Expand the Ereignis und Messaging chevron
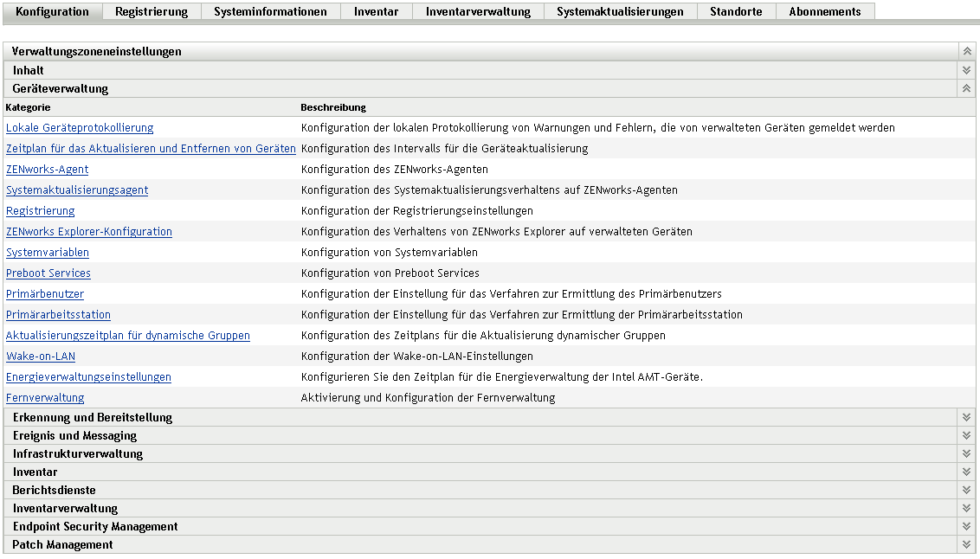This screenshot has width=980, height=559. coord(967,435)
